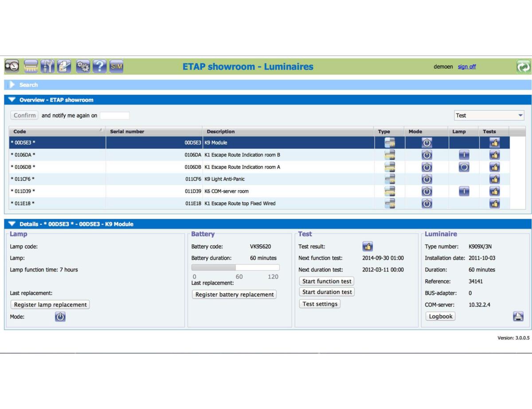Image resolution: width=532 pixels, height=409 pixels.
Task: Click the Type icon for row 0106DA
Action: (x=390, y=155)
